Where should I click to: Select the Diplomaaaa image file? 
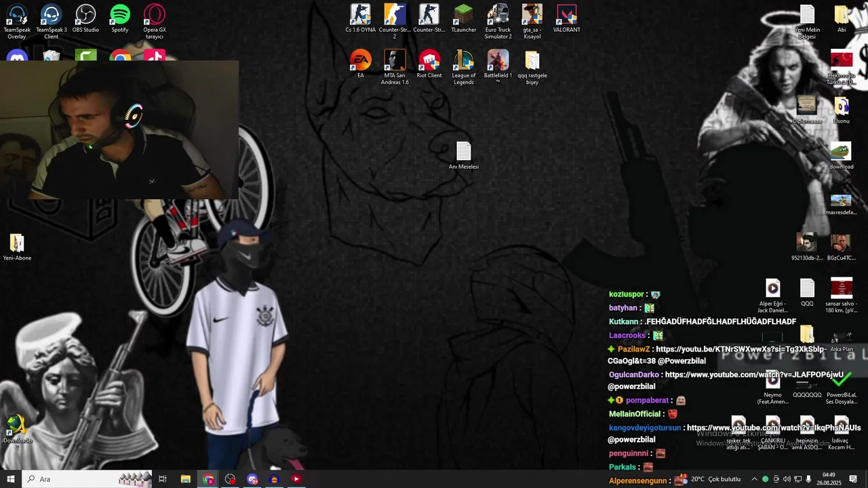point(807,110)
